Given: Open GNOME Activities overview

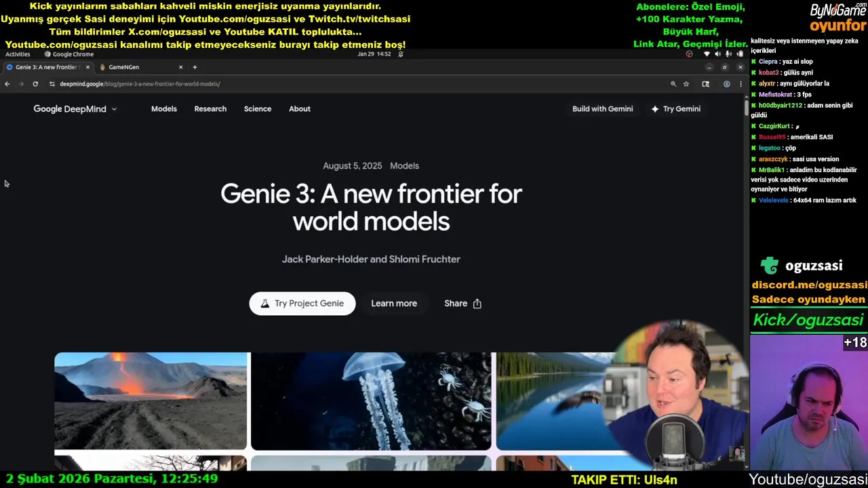Looking at the screenshot, I should 18,54.
